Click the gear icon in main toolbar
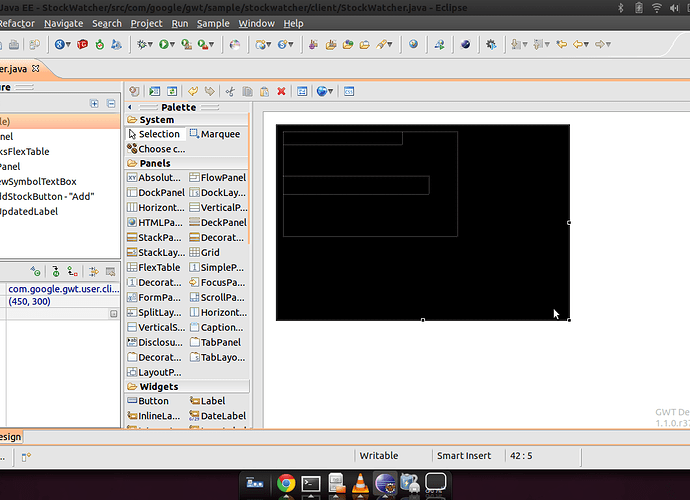 (x=491, y=44)
